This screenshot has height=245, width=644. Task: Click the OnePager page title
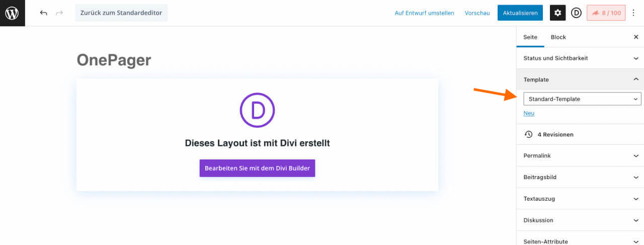114,60
